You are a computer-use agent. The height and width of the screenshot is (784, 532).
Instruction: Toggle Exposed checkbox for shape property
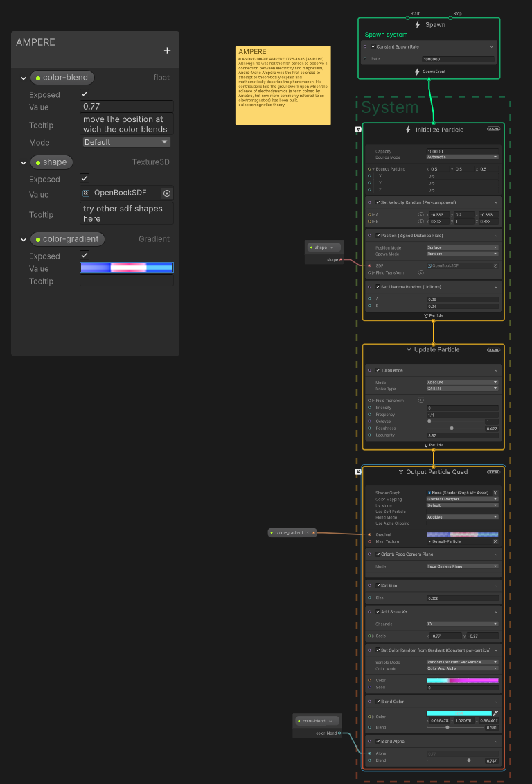tap(85, 179)
